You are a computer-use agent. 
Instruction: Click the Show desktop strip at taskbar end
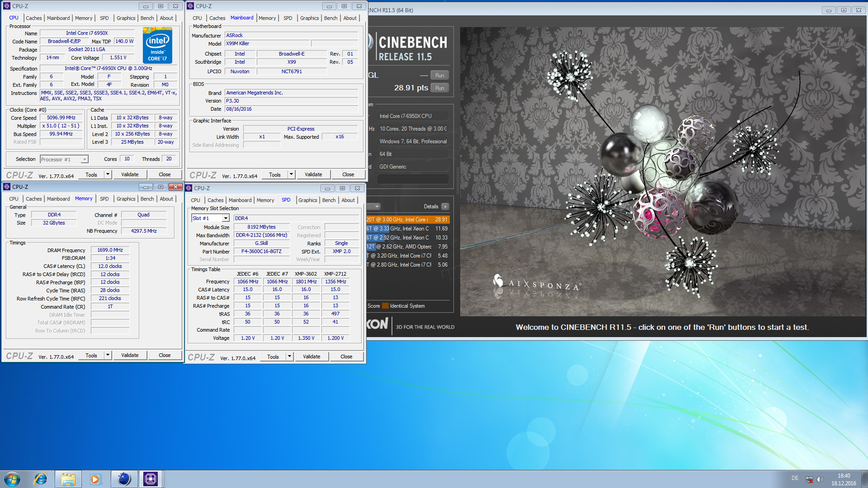pos(864,479)
